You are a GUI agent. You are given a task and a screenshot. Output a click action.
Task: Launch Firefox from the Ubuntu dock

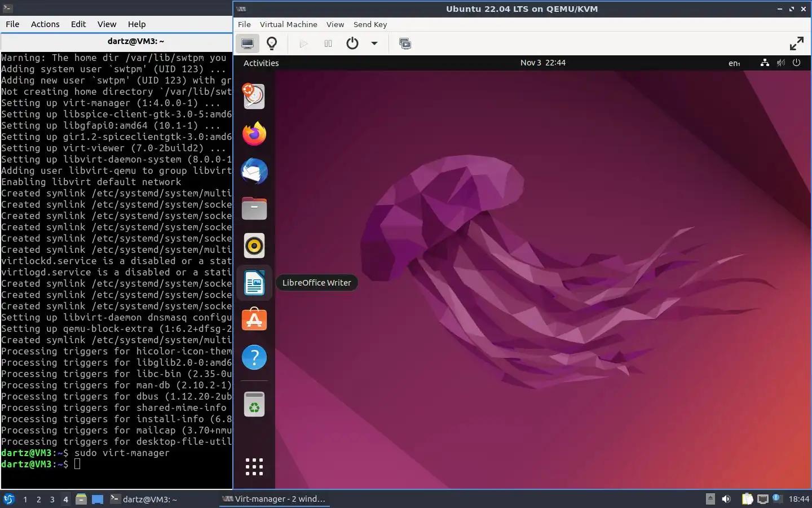(254, 134)
